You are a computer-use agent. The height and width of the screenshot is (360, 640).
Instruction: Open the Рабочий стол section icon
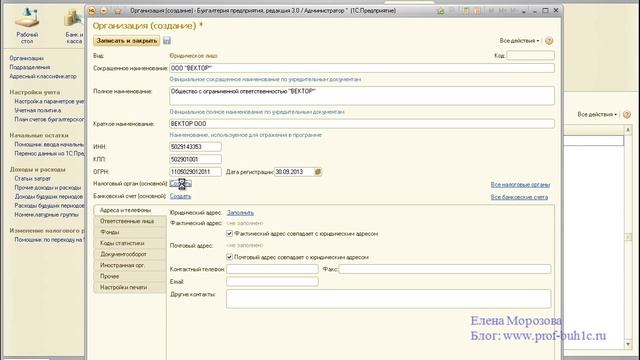click(27, 18)
